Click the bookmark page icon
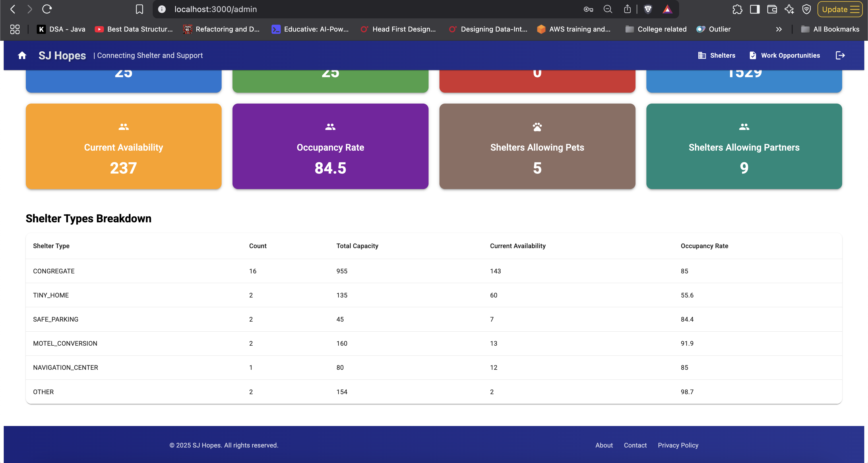The width and height of the screenshot is (868, 463). (x=139, y=9)
